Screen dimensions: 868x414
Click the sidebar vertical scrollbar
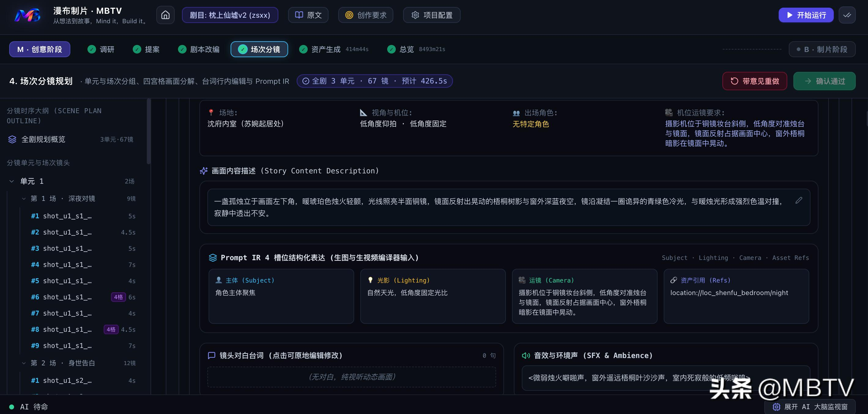149,131
